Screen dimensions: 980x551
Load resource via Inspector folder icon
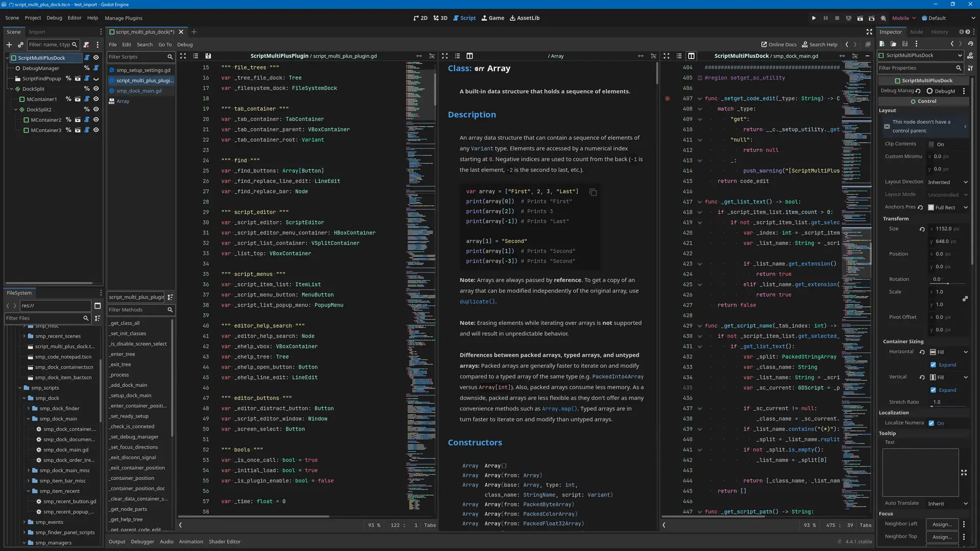click(x=893, y=44)
